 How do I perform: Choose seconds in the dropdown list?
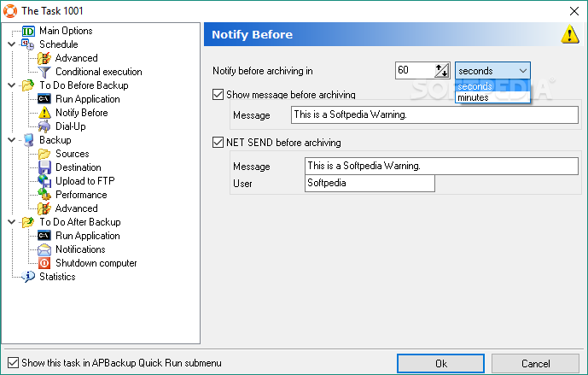492,86
